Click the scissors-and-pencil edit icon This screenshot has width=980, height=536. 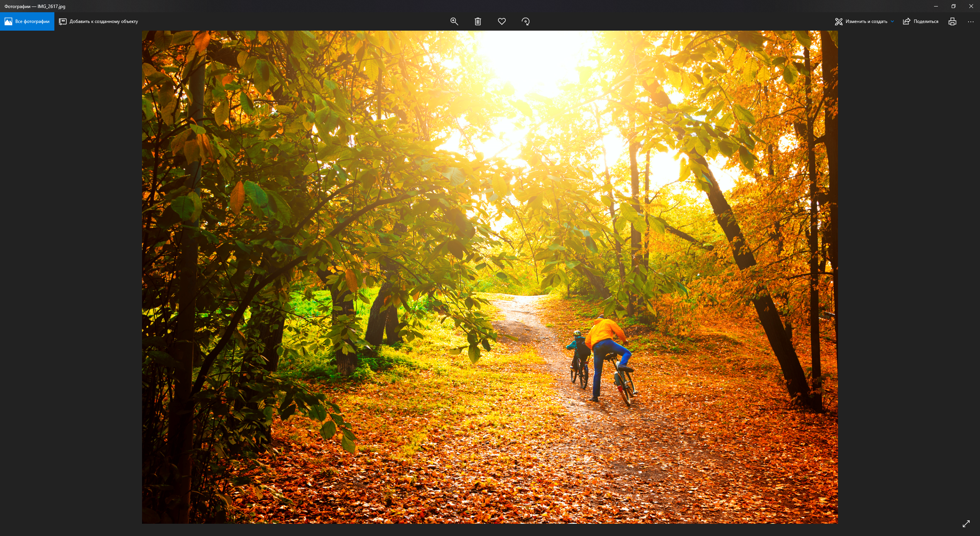838,21
